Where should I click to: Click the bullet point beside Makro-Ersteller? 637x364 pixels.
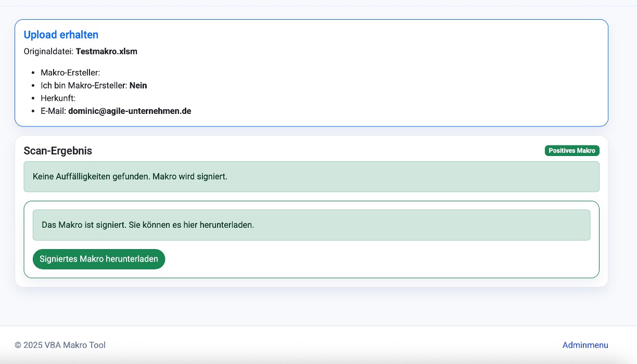tap(34, 73)
